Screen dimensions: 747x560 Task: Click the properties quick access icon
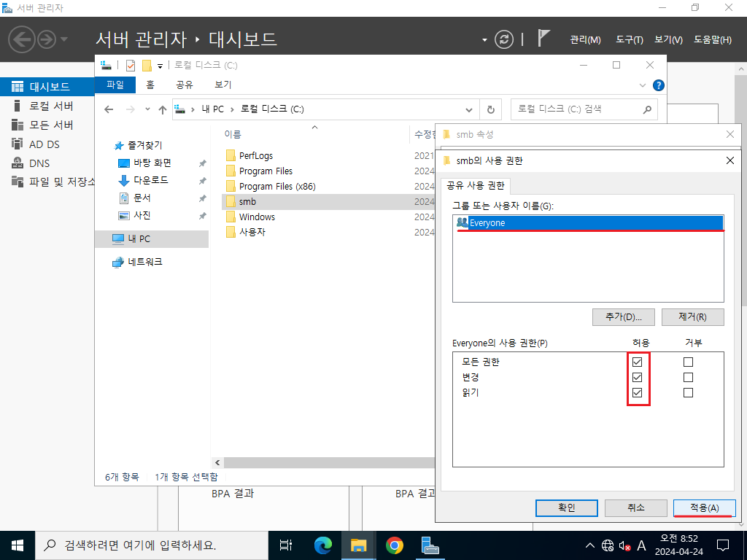(x=130, y=66)
